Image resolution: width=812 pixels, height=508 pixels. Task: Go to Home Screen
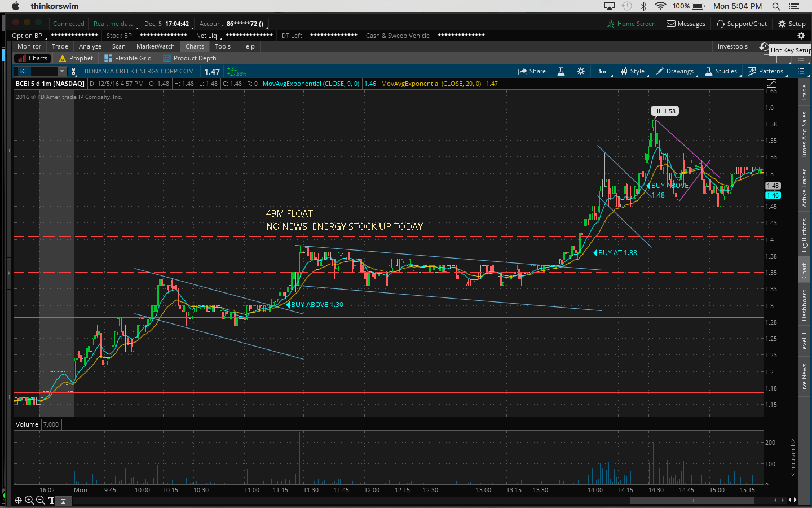click(x=632, y=24)
